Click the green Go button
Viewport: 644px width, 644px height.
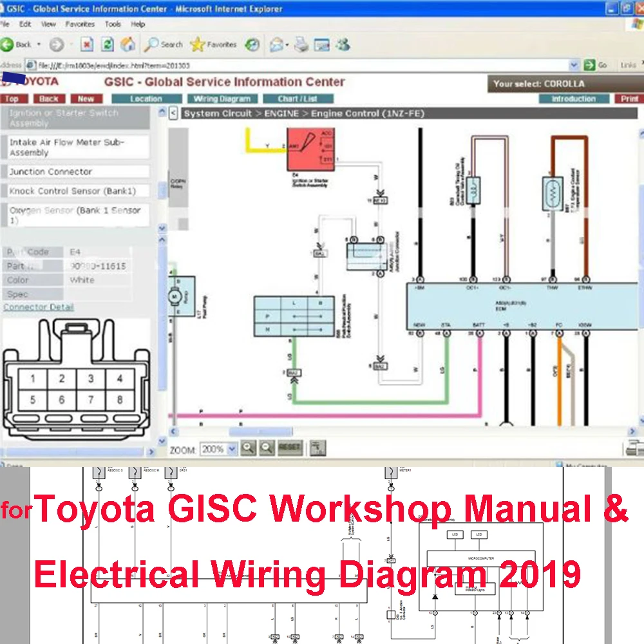click(x=595, y=65)
